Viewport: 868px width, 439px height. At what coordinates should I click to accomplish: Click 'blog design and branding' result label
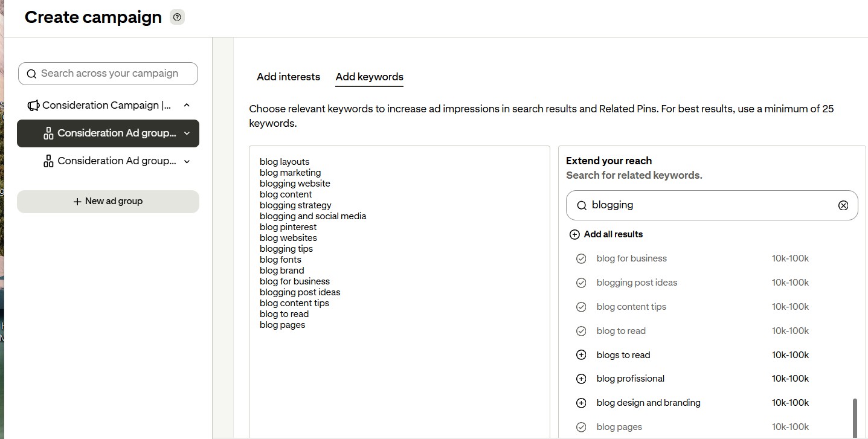tap(649, 403)
